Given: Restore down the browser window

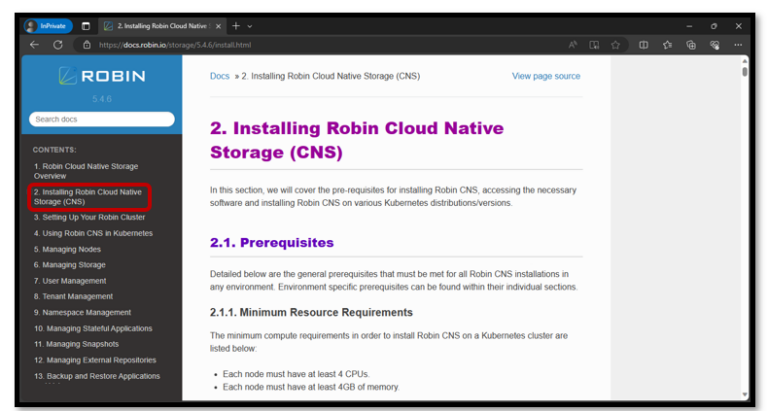Looking at the screenshot, I should pos(714,26).
